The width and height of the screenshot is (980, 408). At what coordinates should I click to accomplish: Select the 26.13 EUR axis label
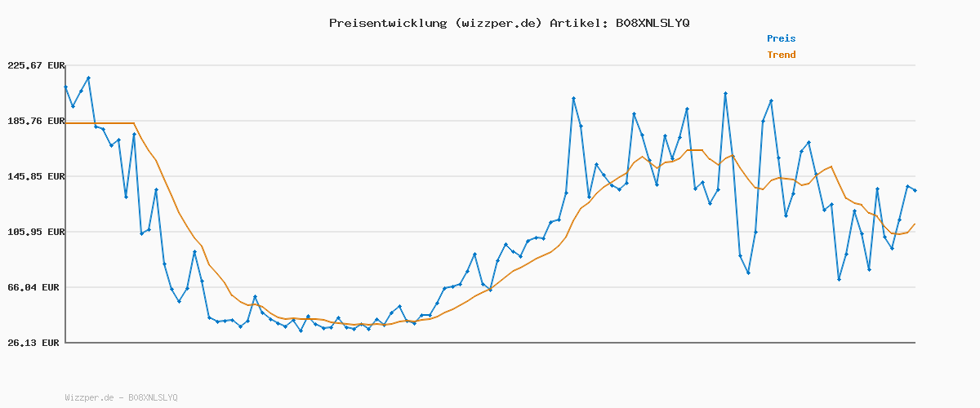tap(37, 343)
